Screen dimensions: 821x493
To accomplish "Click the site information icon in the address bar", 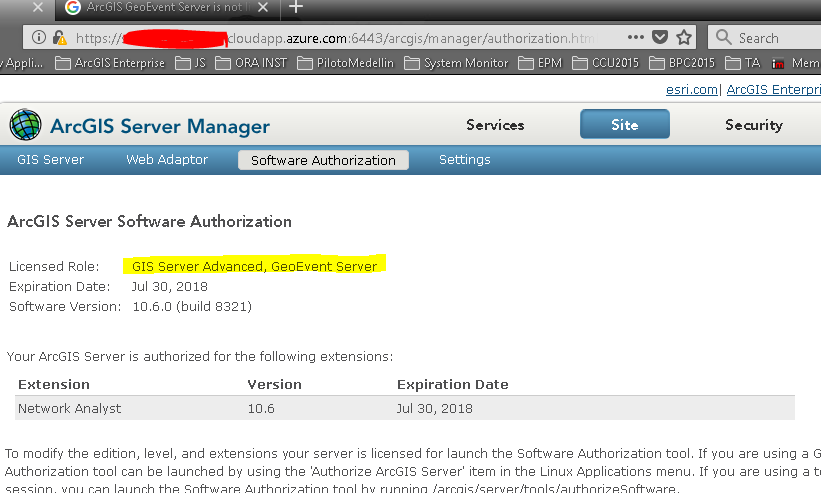I will 39,37.
